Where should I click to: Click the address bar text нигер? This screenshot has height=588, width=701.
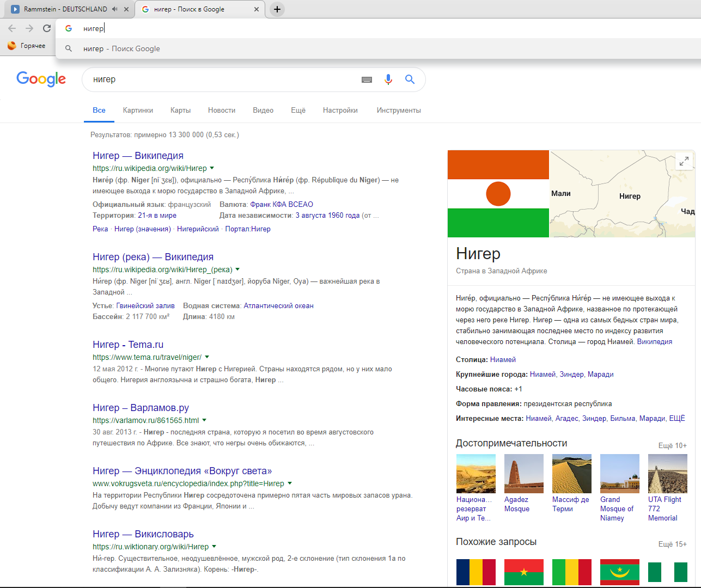point(93,28)
